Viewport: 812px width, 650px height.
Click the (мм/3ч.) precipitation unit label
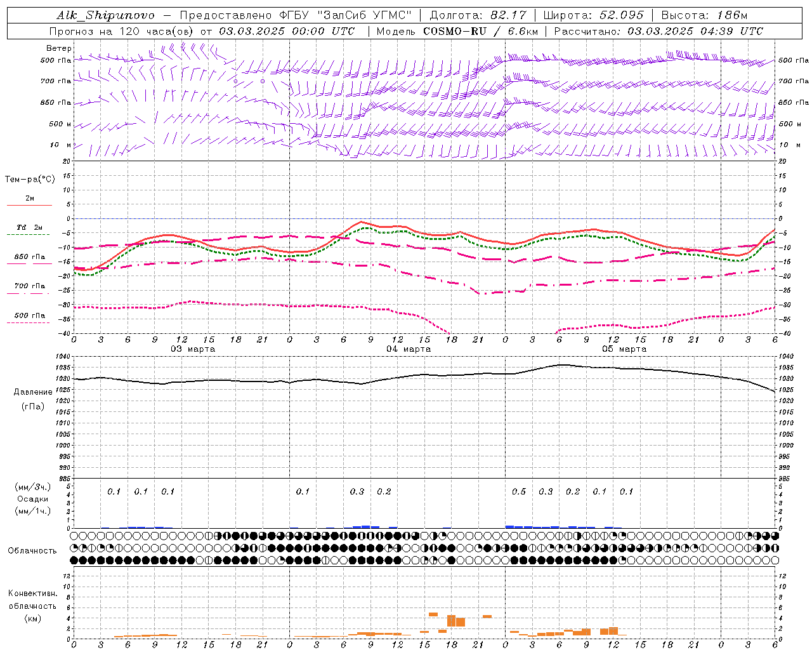coord(33,487)
